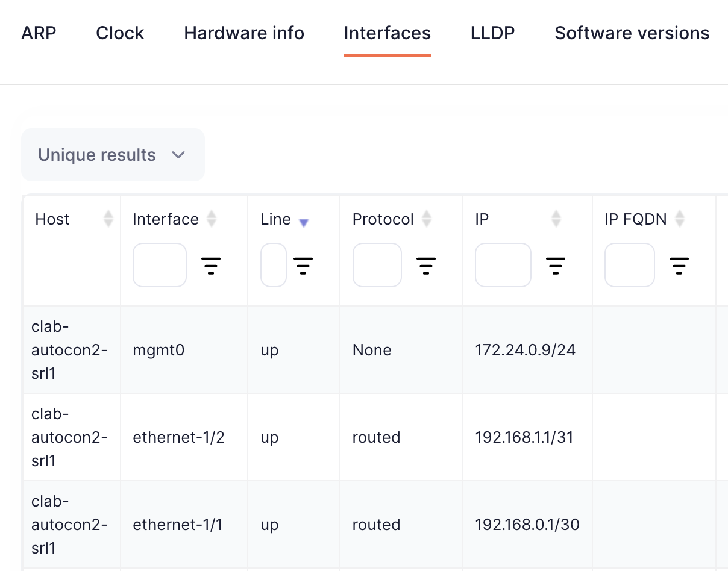Toggle sorting on the IP FQDN column

coord(680,219)
